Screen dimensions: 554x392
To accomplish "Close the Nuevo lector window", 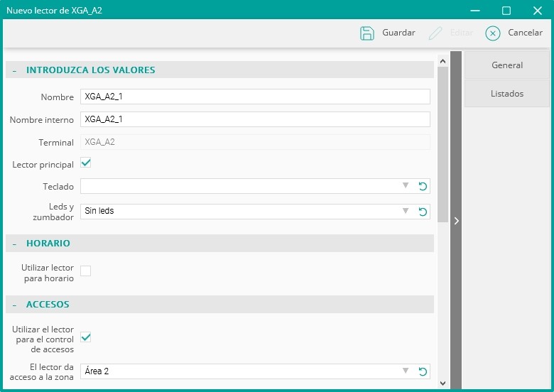I will tap(538, 11).
